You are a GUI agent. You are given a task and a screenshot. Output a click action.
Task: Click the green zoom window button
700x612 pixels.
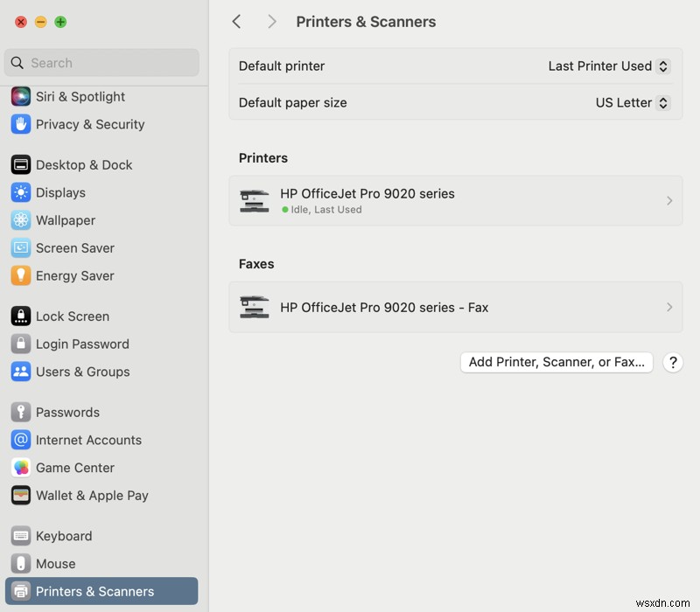pos(60,21)
